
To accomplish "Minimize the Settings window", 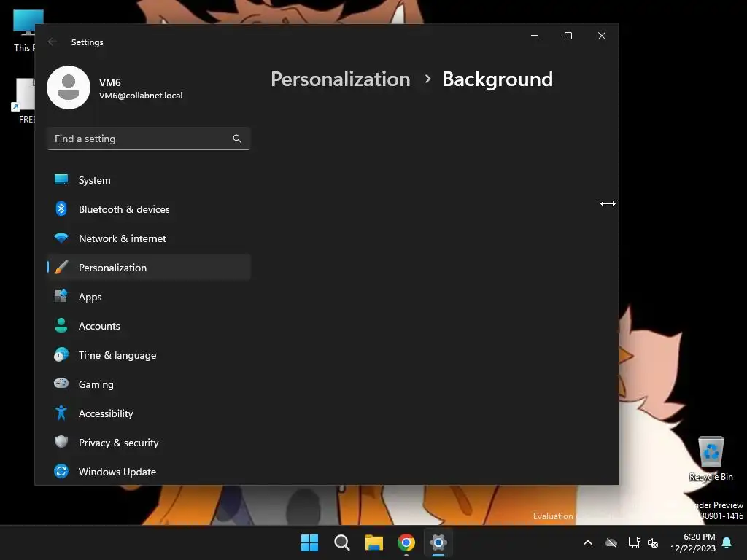I will (535, 36).
